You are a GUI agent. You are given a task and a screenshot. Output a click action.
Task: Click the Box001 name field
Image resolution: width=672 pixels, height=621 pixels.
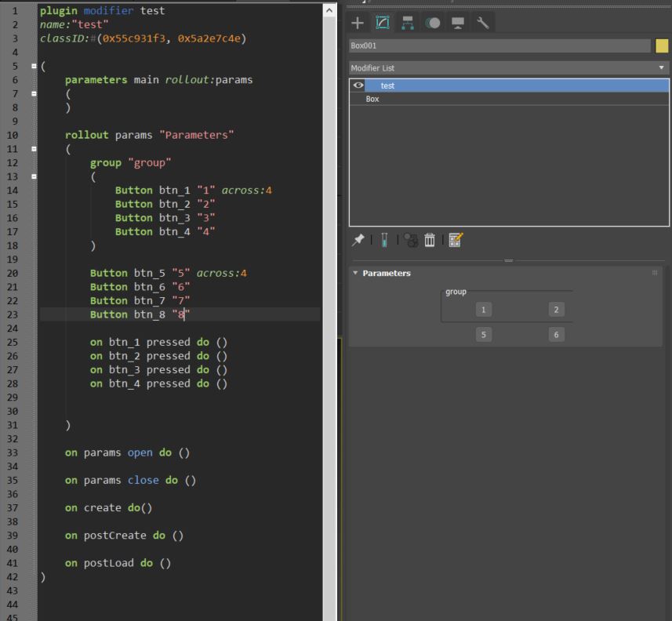(502, 47)
